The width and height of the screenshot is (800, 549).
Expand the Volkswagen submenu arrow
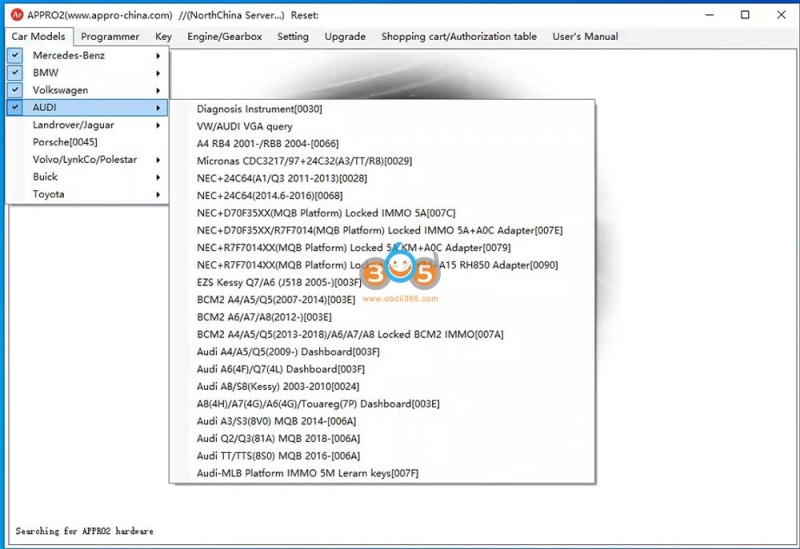coord(158,90)
